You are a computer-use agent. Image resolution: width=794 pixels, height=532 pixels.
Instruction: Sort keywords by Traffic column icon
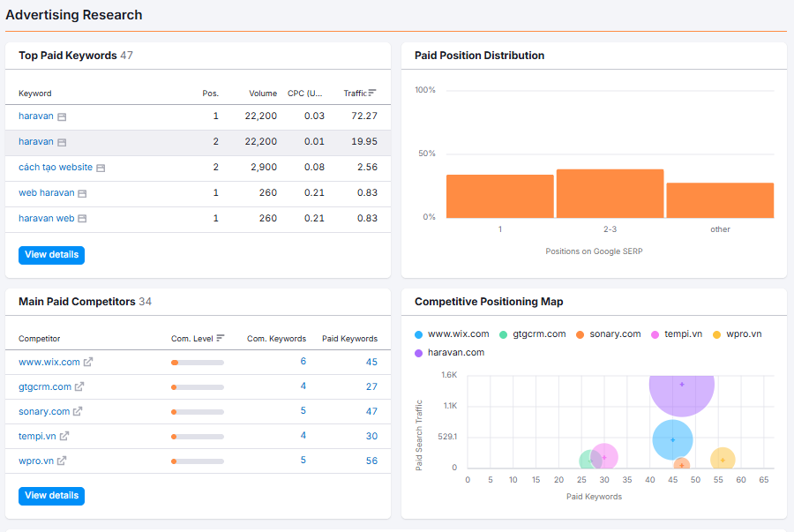[x=372, y=93]
